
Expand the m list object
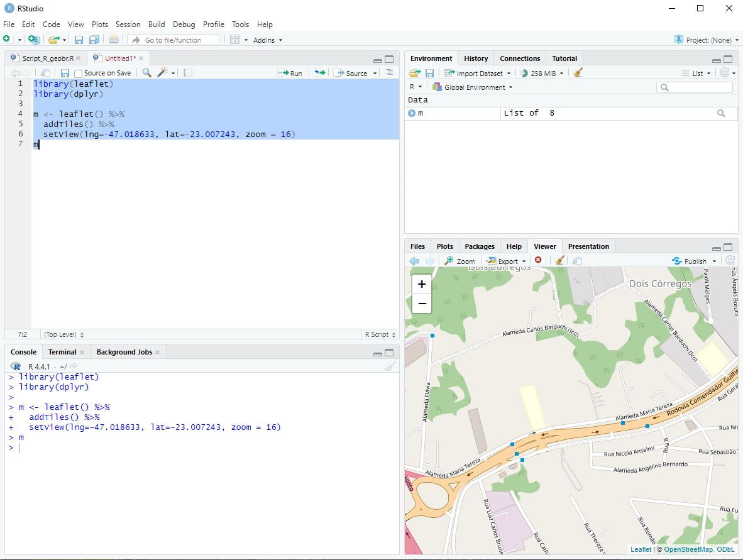[x=411, y=113]
